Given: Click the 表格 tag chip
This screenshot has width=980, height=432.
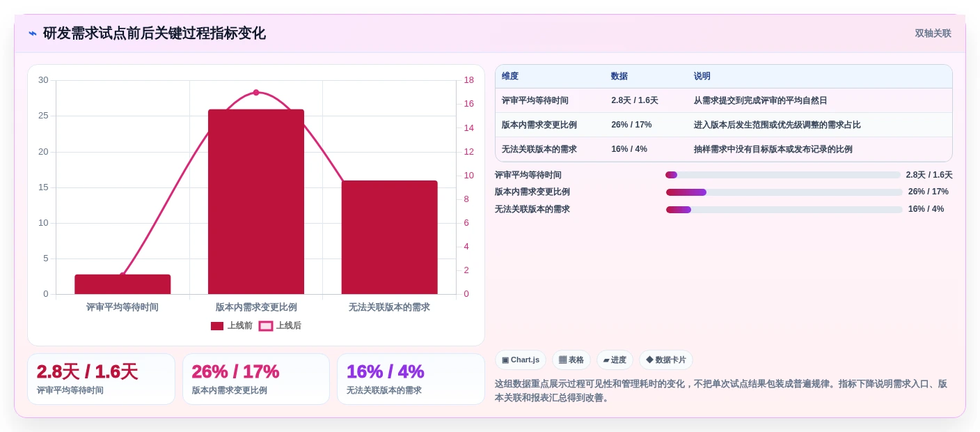Looking at the screenshot, I should pyautogui.click(x=571, y=360).
